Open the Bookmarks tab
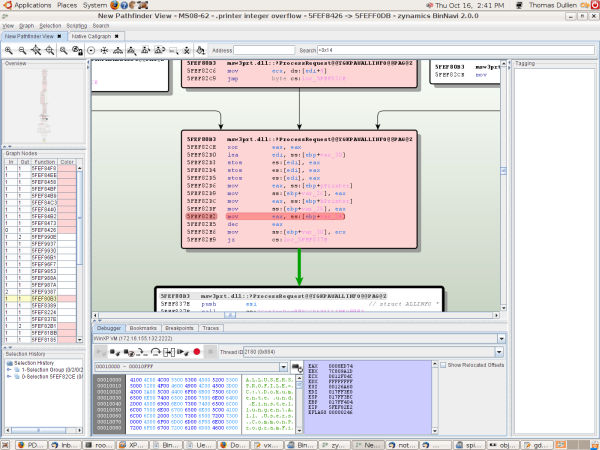This screenshot has width=600, height=450. coord(144,327)
